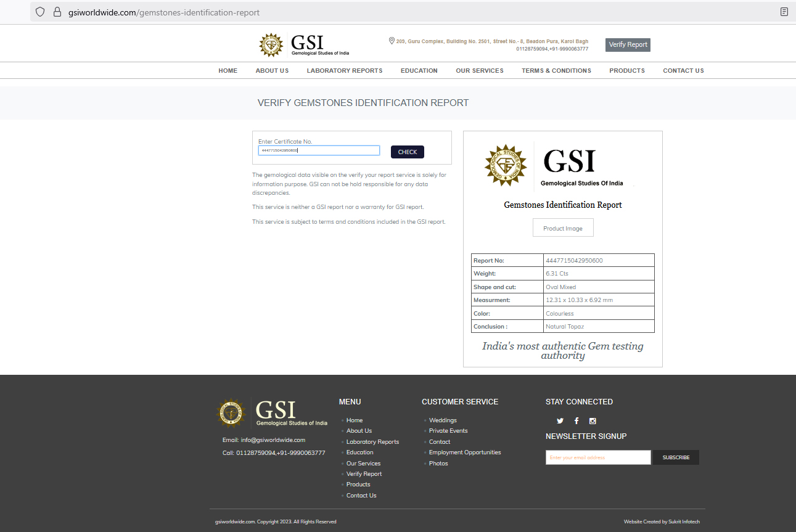Click the Verify Report header button
The image size is (796, 532).
pos(628,44)
